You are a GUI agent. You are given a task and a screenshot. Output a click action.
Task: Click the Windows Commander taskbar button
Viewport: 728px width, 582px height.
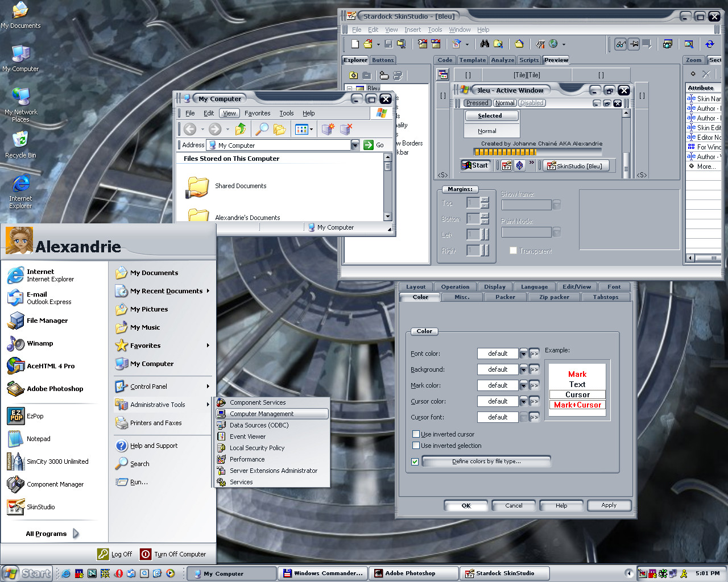(x=322, y=573)
